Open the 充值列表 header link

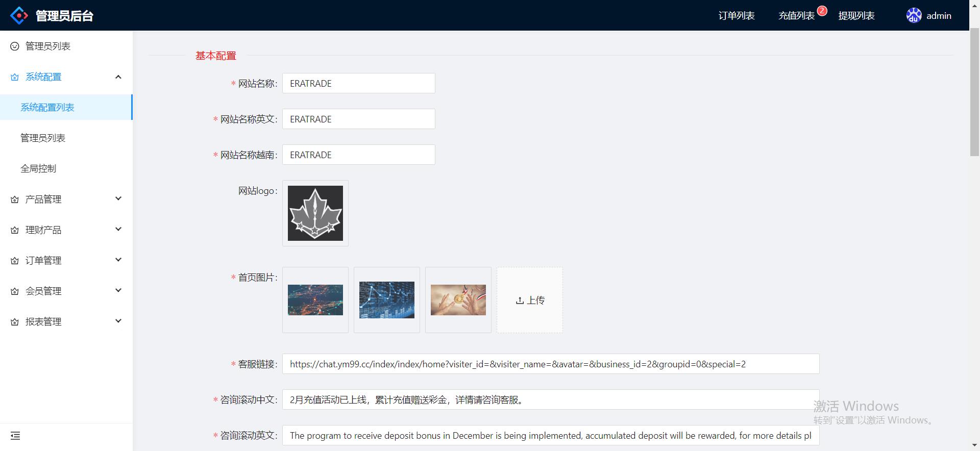796,16
